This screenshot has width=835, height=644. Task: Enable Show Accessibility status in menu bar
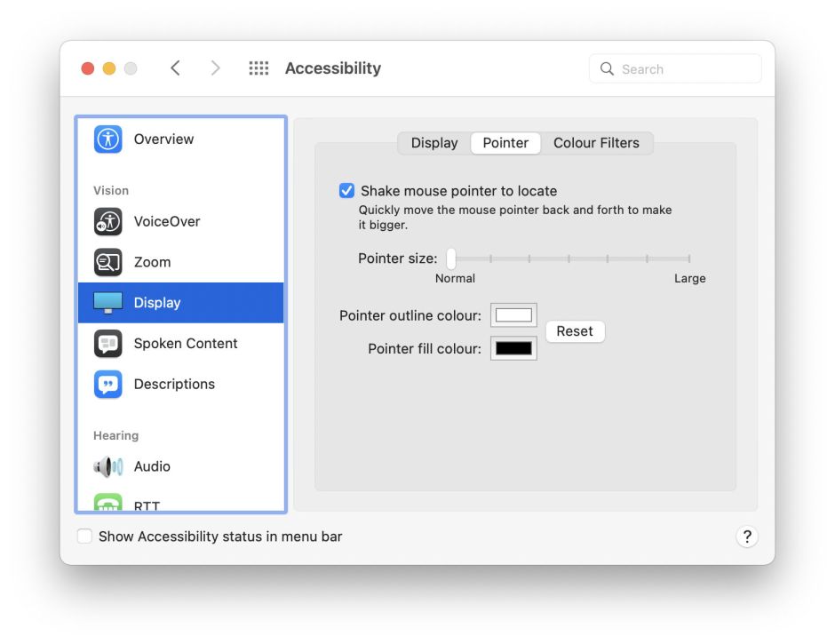click(84, 537)
